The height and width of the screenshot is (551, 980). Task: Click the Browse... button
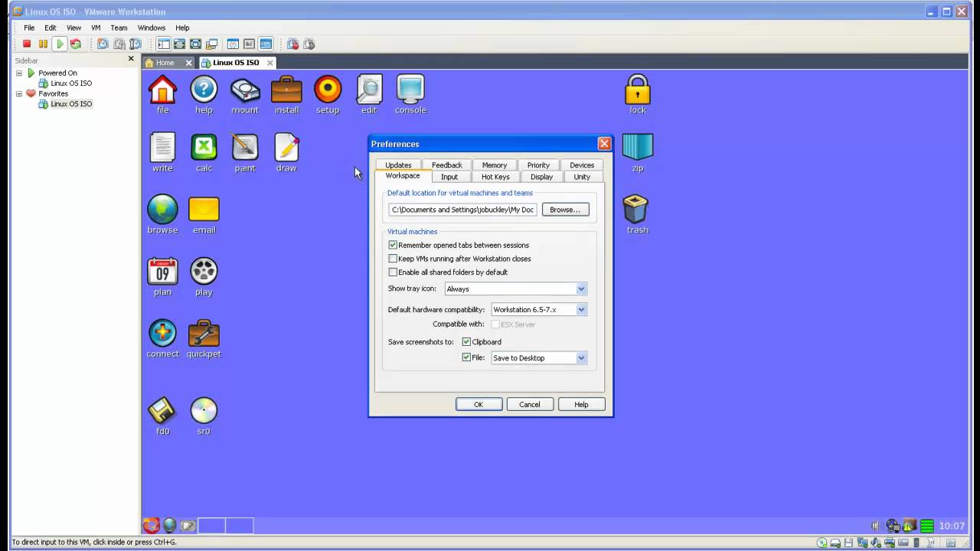565,210
